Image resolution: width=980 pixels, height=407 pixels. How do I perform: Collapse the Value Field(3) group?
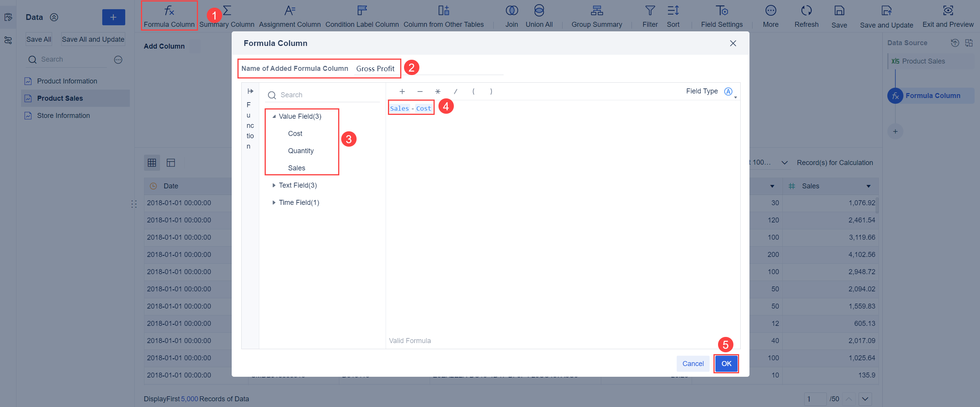click(274, 116)
